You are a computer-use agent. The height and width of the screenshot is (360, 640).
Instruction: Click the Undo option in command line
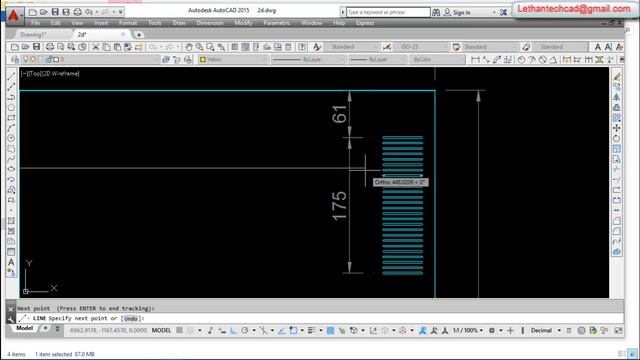[x=131, y=318]
